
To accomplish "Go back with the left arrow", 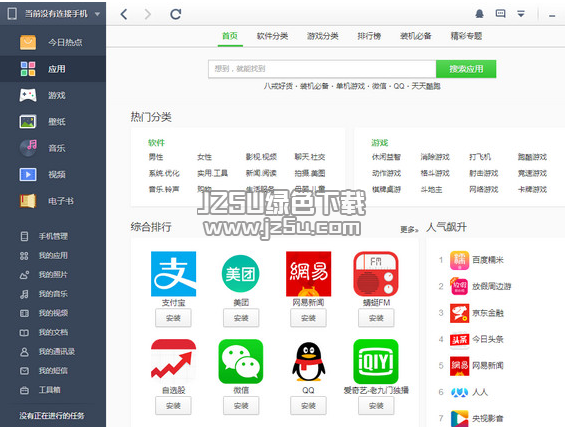I will pyautogui.click(x=124, y=14).
